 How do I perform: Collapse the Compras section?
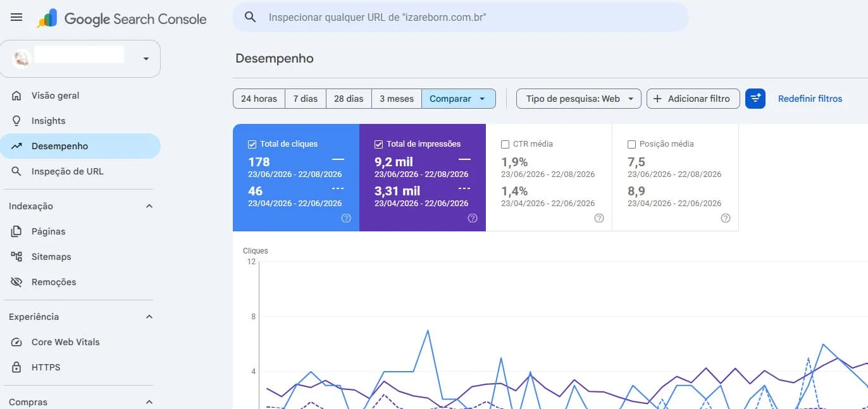[149, 402]
